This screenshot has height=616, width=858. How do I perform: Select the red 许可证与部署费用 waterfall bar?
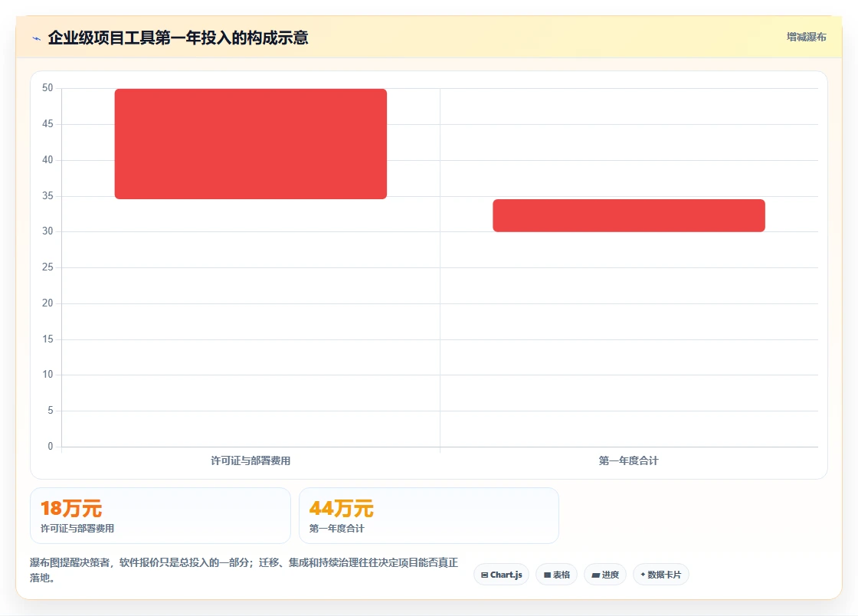point(251,144)
